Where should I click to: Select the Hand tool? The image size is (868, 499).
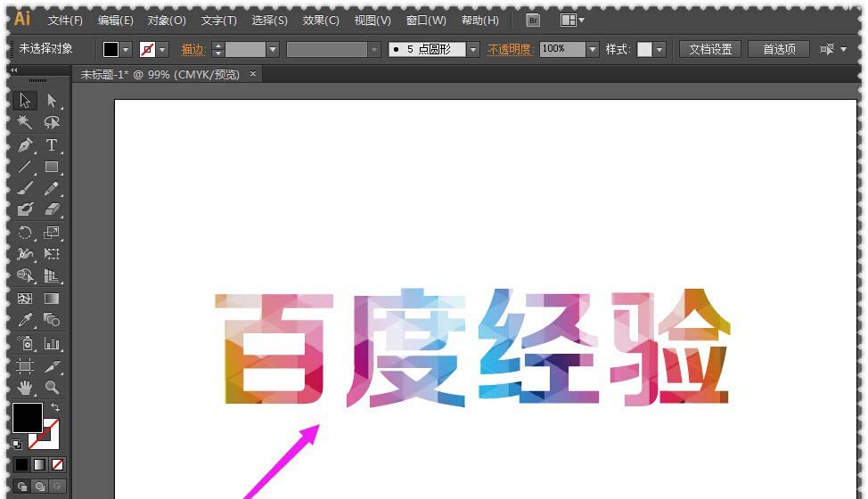25,388
